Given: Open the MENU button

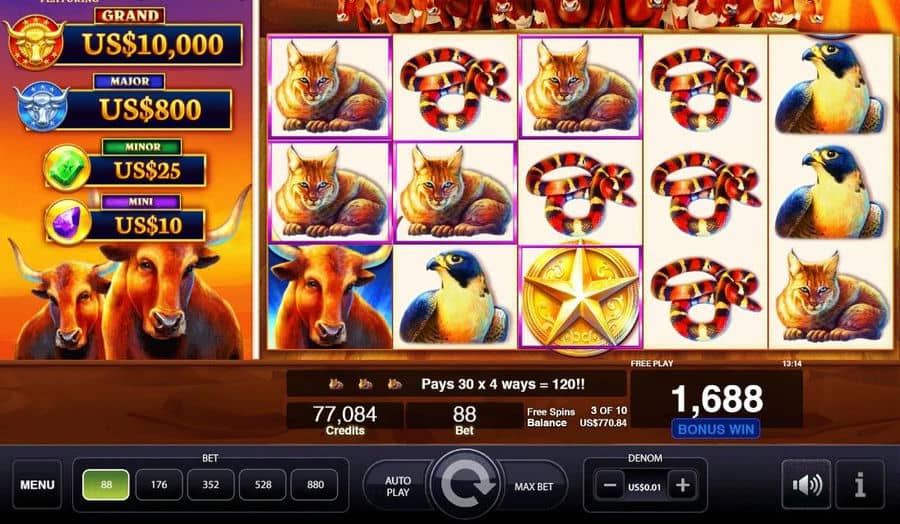Looking at the screenshot, I should [37, 484].
